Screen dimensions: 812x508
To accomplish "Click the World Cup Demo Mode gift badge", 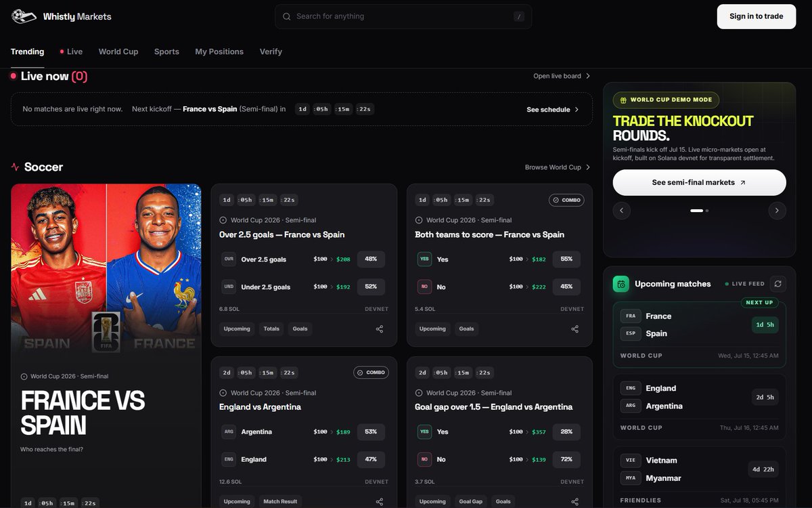I will pos(666,100).
